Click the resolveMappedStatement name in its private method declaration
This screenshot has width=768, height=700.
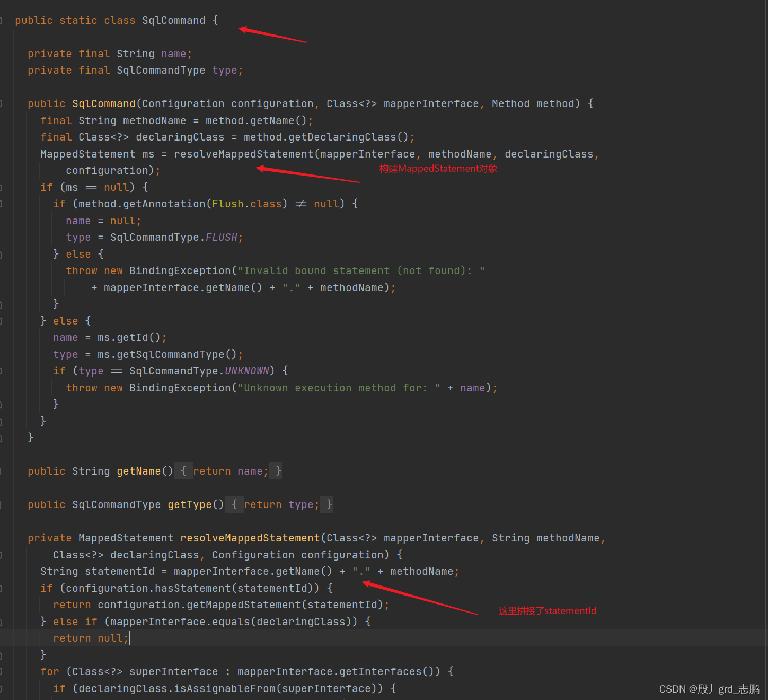coord(250,538)
